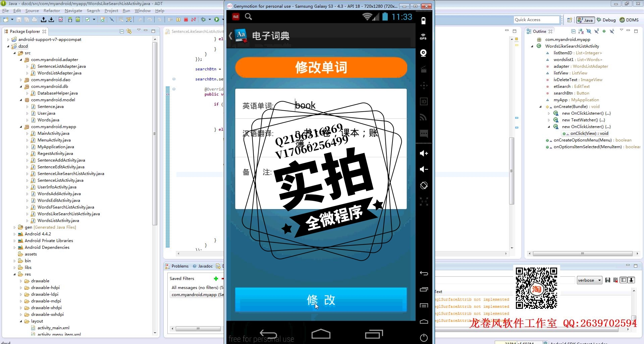Toggle LogCat scroll lock button
The height and width of the screenshot is (344, 644).
point(631,280)
